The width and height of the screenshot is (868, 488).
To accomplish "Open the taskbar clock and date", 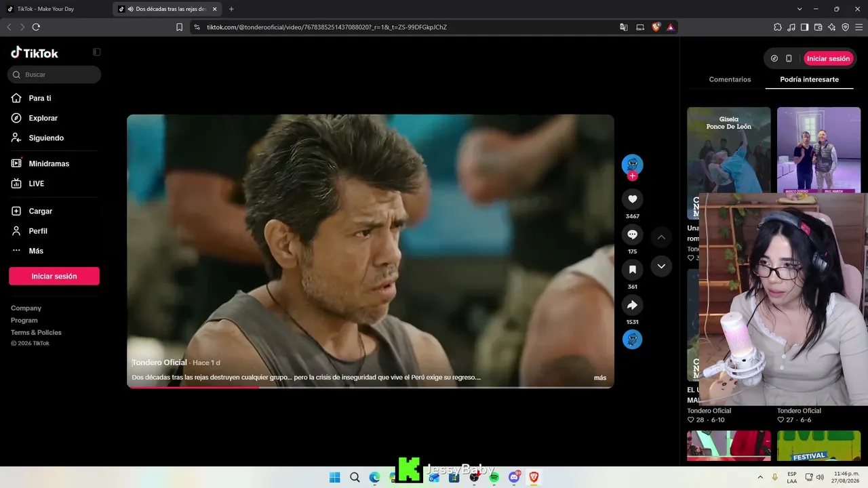I will [846, 477].
